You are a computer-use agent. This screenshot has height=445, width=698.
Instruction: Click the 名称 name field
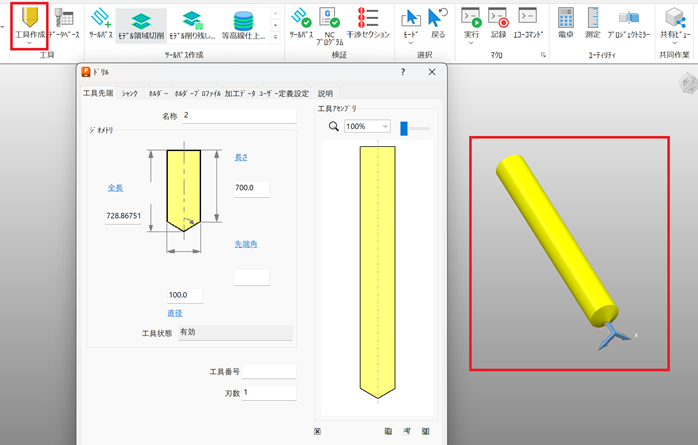pyautogui.click(x=239, y=116)
